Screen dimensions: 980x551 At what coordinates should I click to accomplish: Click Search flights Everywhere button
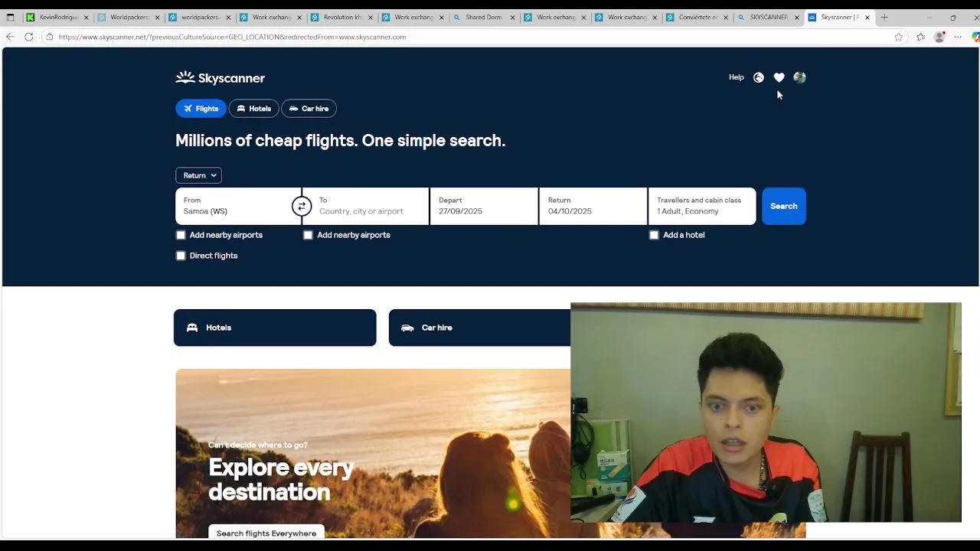click(266, 533)
